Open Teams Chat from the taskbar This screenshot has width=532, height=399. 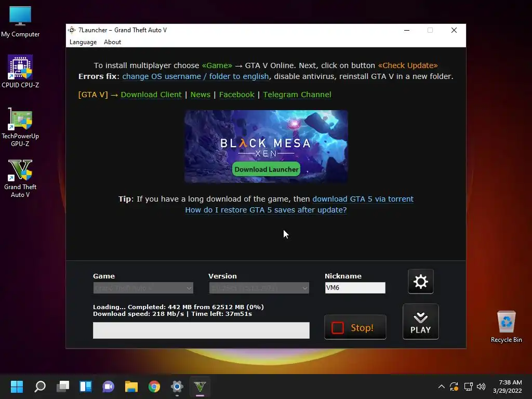[x=109, y=387]
